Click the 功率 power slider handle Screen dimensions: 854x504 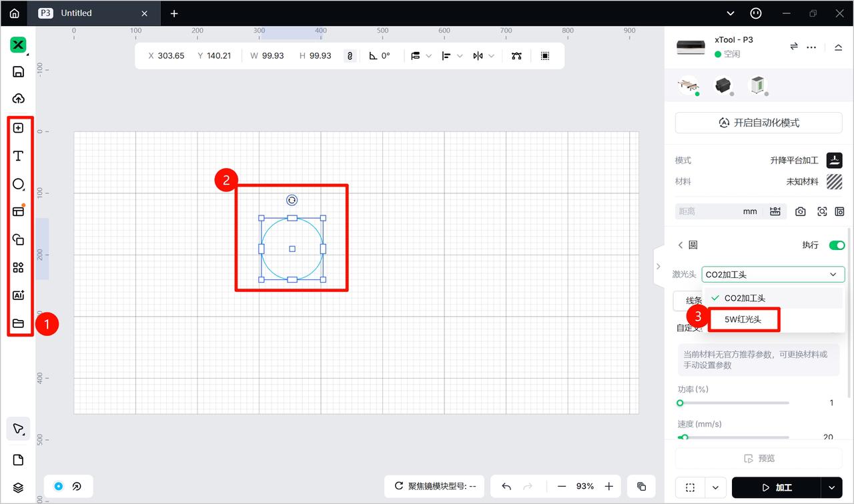point(680,403)
